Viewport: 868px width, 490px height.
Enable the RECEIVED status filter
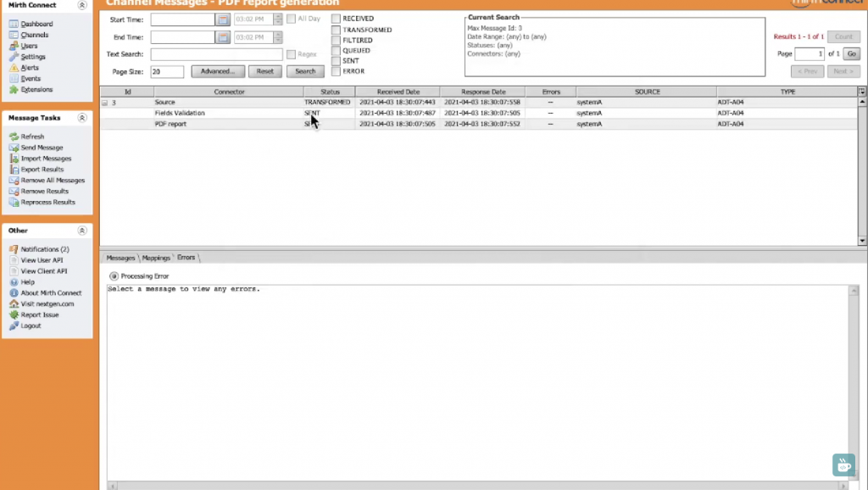point(336,19)
